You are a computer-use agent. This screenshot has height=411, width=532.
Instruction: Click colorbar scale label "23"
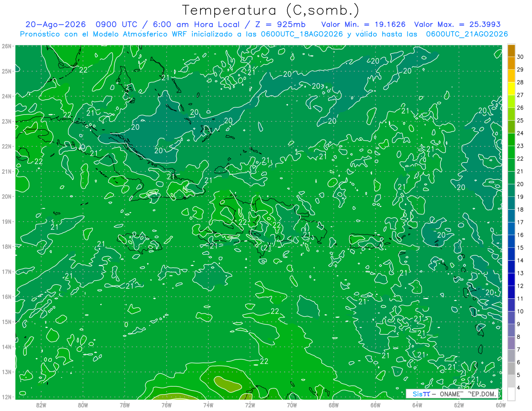coord(520,146)
